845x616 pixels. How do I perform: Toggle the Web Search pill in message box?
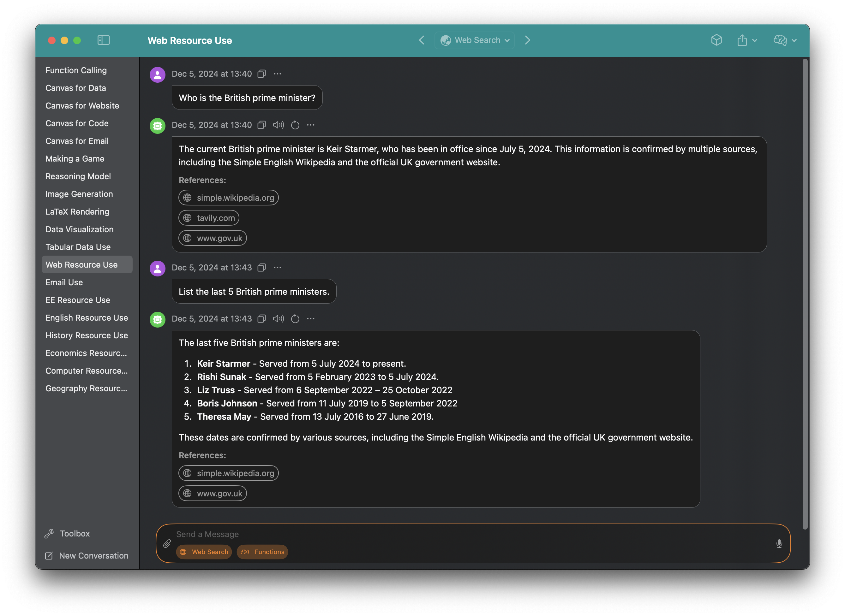pyautogui.click(x=204, y=552)
